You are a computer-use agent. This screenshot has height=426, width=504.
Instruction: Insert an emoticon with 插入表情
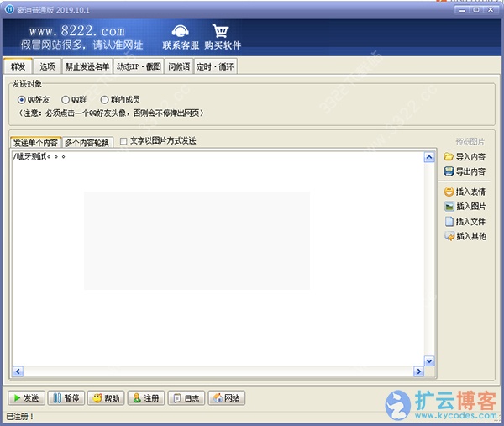[465, 192]
